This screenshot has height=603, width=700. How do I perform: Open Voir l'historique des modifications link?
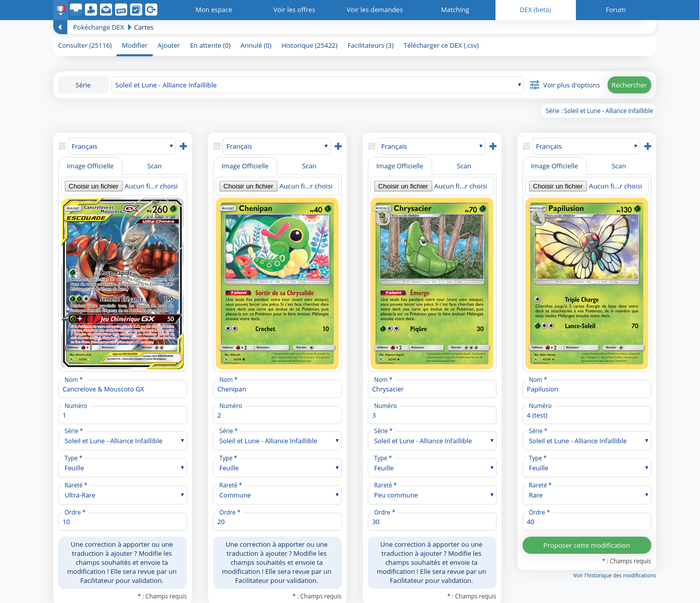click(615, 575)
